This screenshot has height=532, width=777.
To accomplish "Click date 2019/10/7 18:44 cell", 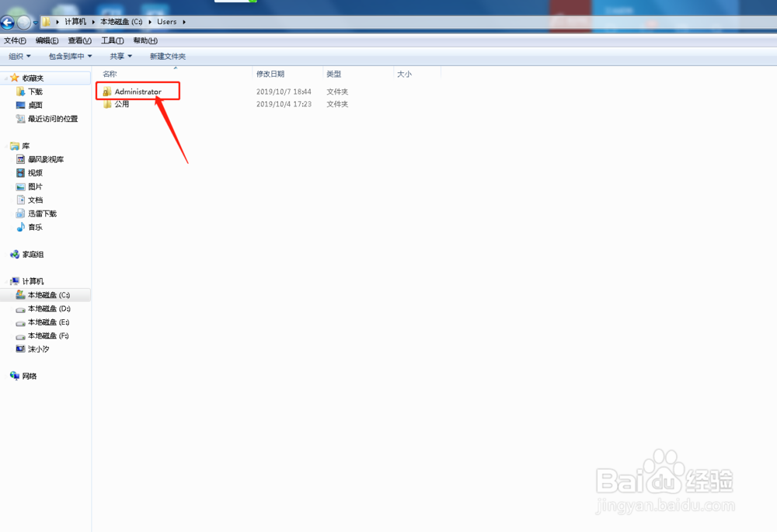I will coord(284,92).
